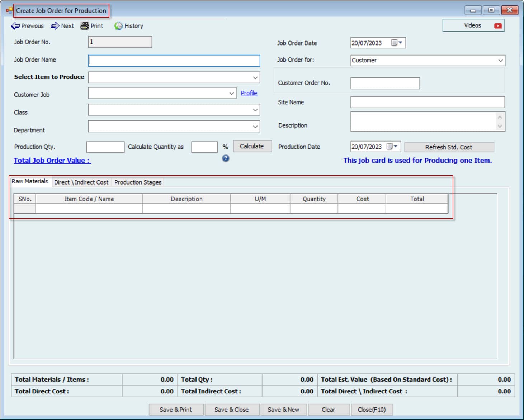Screen dimensions: 524x420
Task: Click the application icon in title bar
Action: (x=9, y=10)
